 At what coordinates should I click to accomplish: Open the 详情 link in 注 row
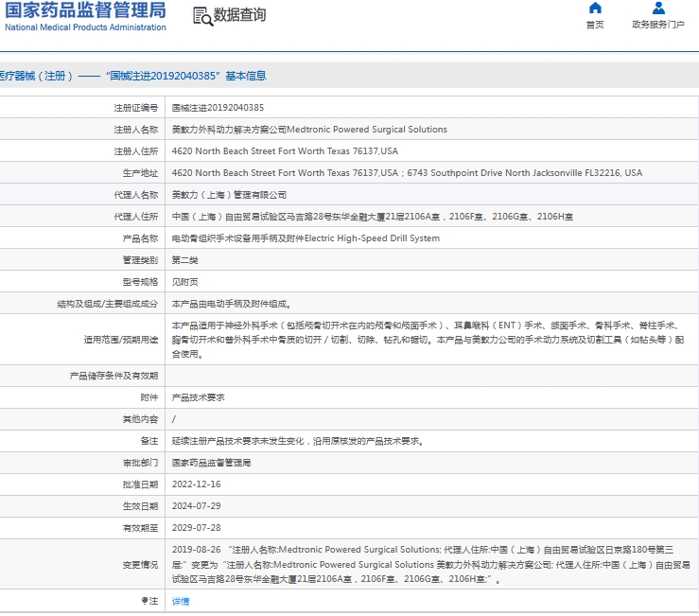pos(181,601)
